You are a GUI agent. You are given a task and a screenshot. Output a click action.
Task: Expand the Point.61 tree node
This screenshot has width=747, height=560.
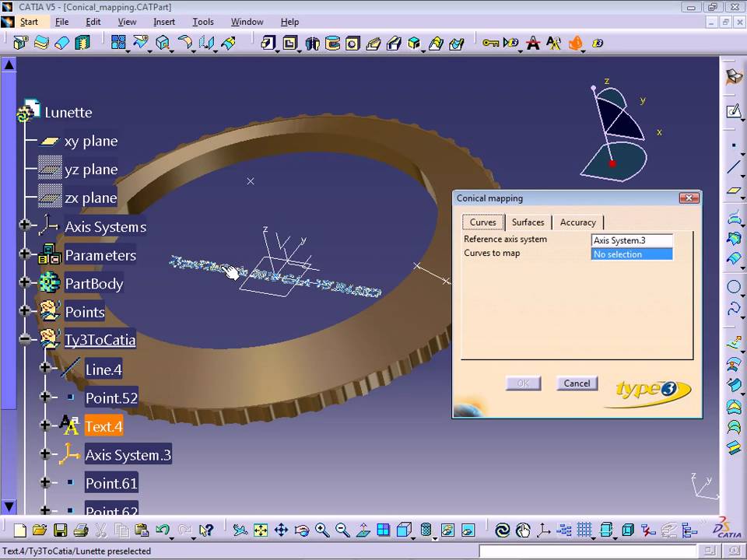pos(45,482)
